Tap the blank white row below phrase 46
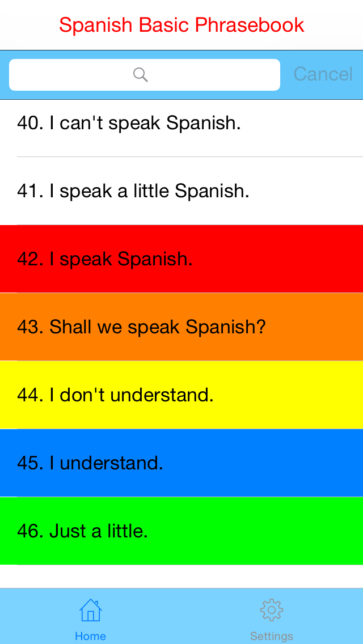Viewport: 363px width, 644px height. tap(181, 577)
